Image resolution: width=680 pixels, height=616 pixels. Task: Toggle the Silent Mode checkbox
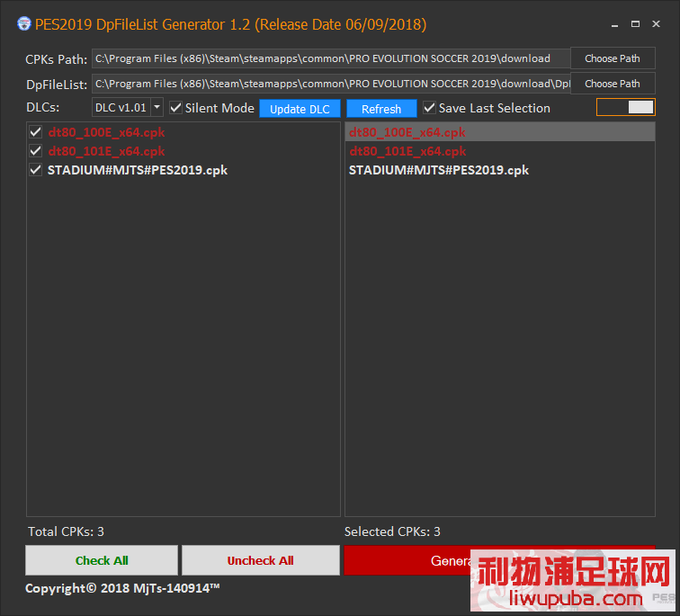(x=175, y=108)
